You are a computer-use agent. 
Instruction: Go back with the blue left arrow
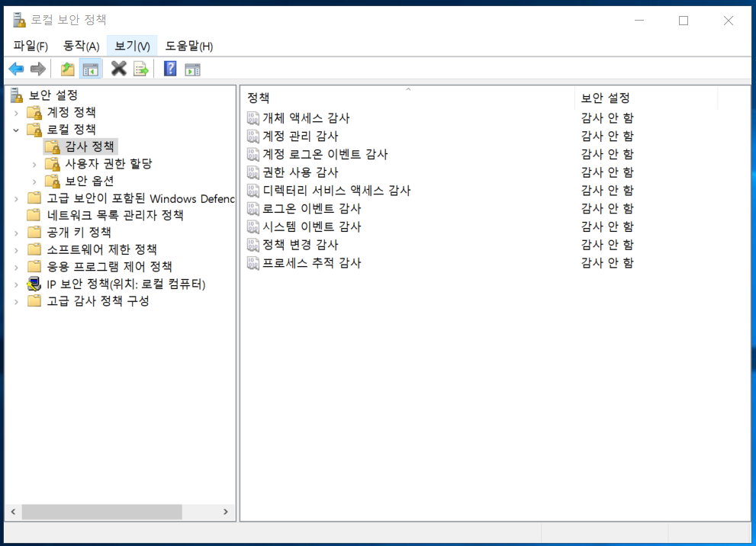(x=16, y=69)
